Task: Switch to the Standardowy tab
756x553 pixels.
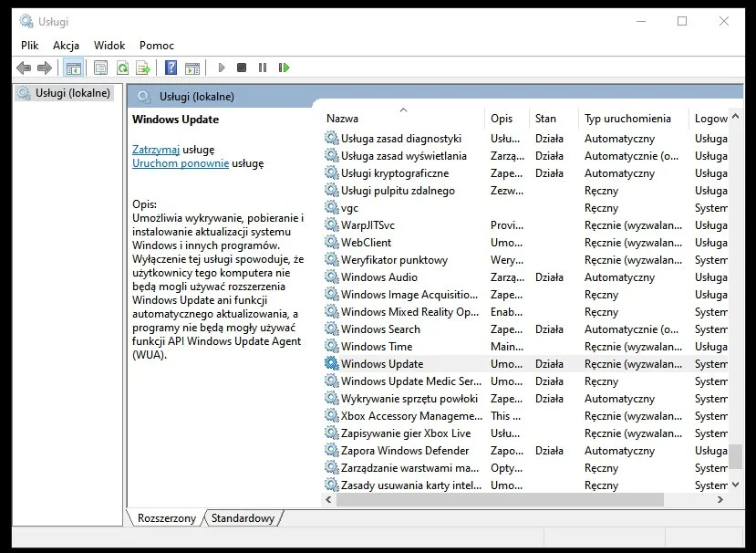Action: pos(243,518)
